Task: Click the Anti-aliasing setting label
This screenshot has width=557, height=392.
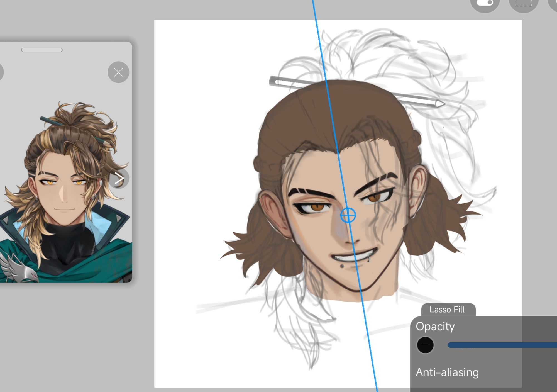Action: (x=447, y=372)
